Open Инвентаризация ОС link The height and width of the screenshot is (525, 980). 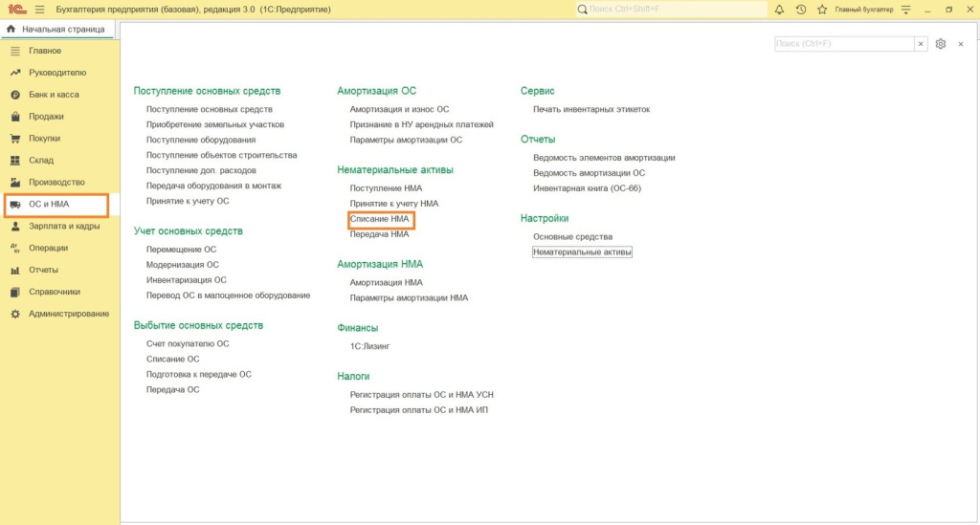[x=187, y=279]
